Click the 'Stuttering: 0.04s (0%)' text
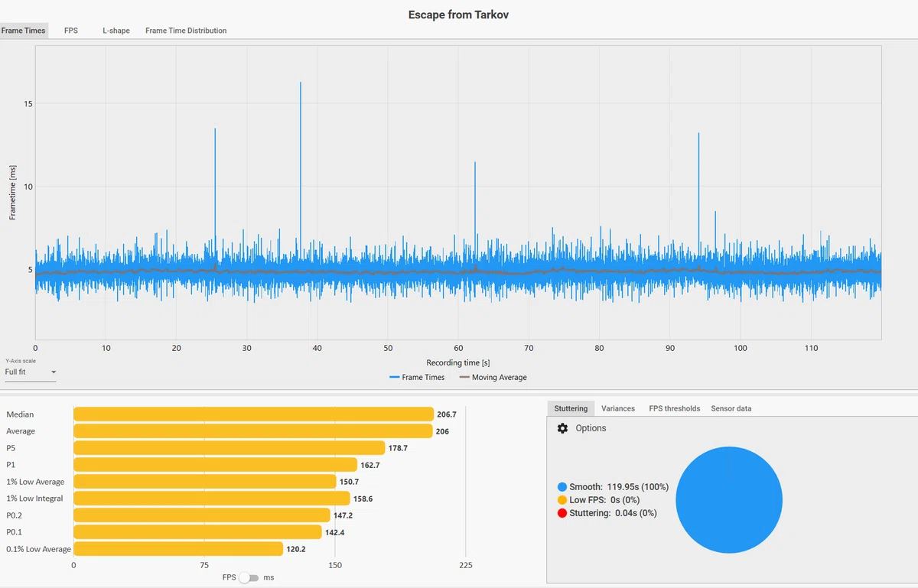The height and width of the screenshot is (588, 918). click(613, 513)
